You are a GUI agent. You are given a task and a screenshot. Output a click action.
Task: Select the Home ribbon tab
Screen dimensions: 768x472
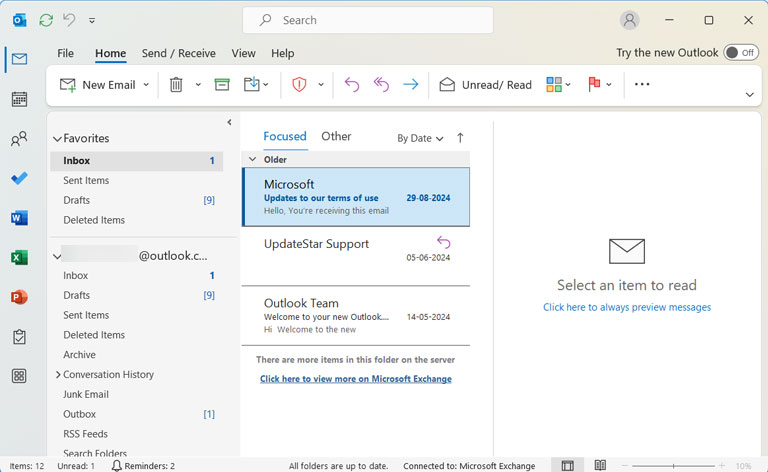pyautogui.click(x=110, y=53)
